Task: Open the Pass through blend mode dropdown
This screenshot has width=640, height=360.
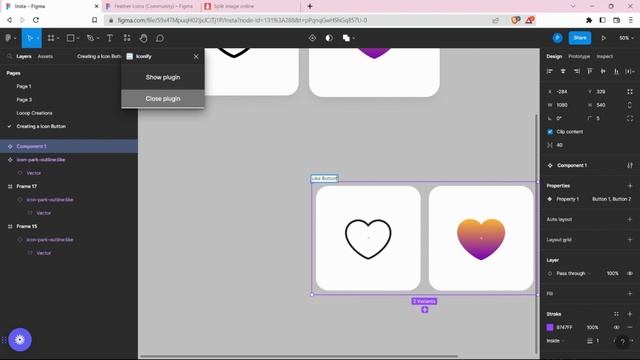Action: click(573, 273)
